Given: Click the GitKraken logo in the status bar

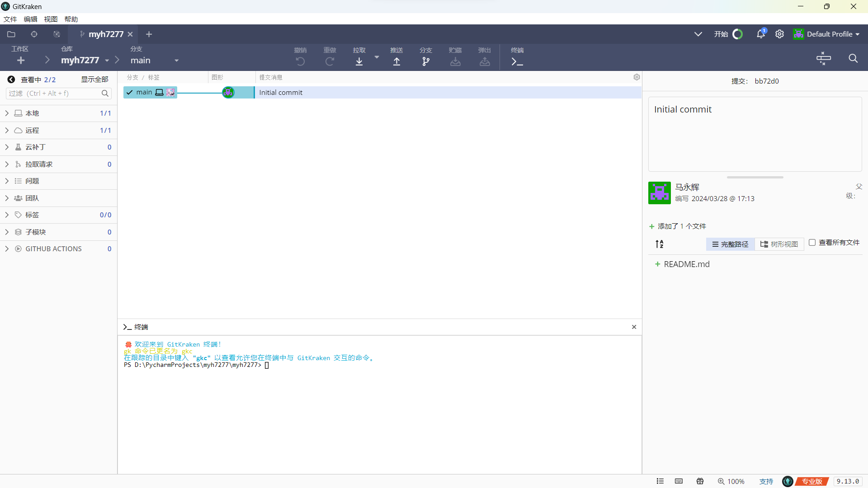Looking at the screenshot, I should tap(788, 481).
